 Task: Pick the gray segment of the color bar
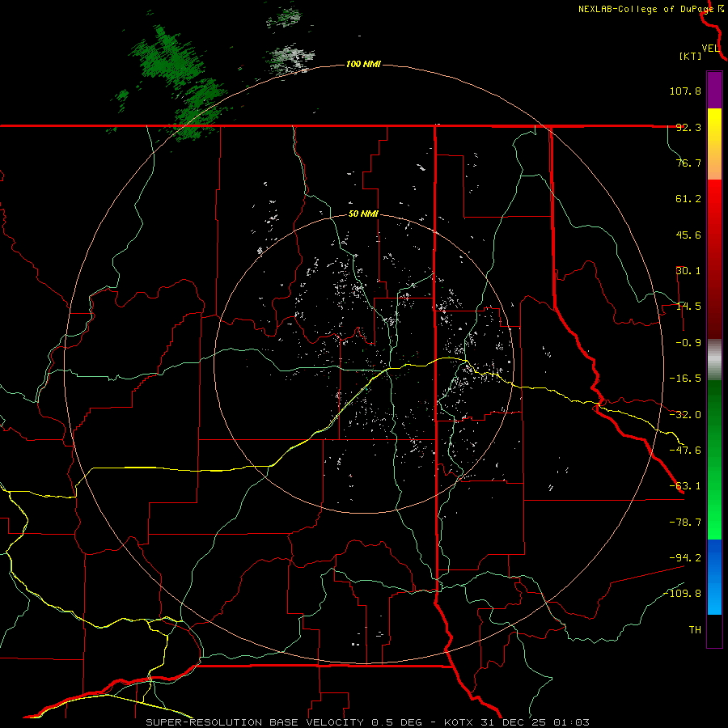(x=714, y=360)
